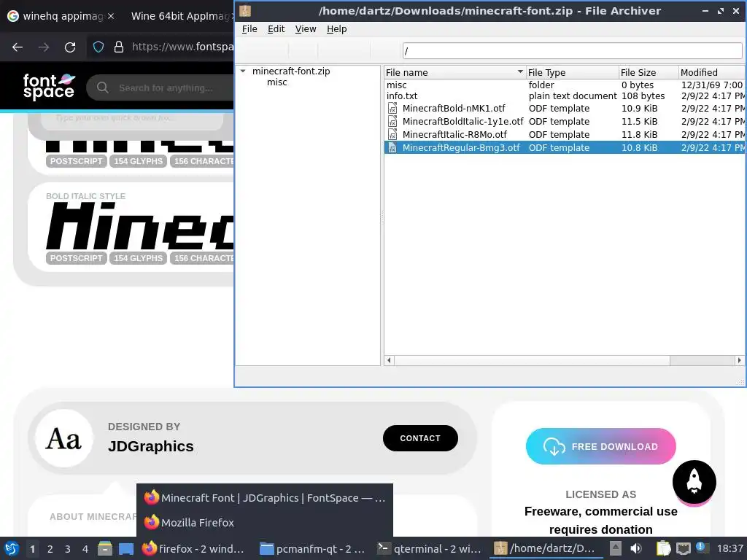Select the Firefox group in the taskbar
Screen dimensions: 747x560
[193, 549]
